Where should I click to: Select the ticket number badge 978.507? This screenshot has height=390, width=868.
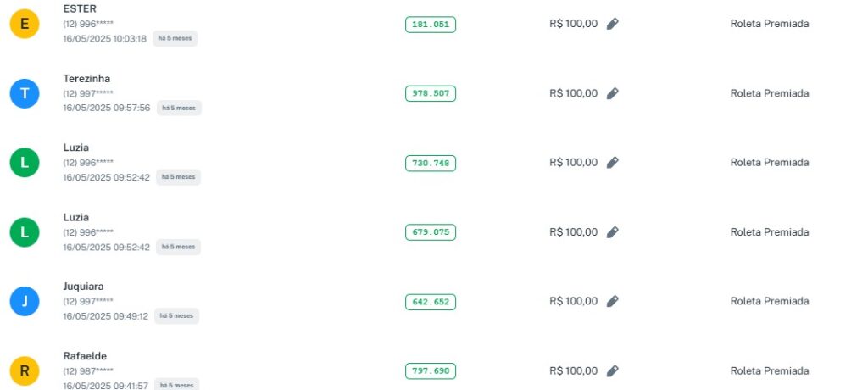tap(430, 94)
